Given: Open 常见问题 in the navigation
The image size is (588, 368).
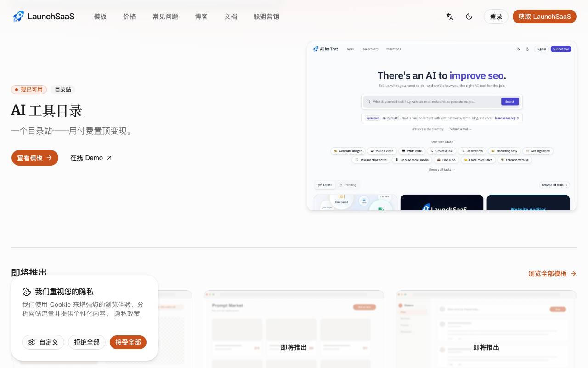Looking at the screenshot, I should [x=165, y=17].
